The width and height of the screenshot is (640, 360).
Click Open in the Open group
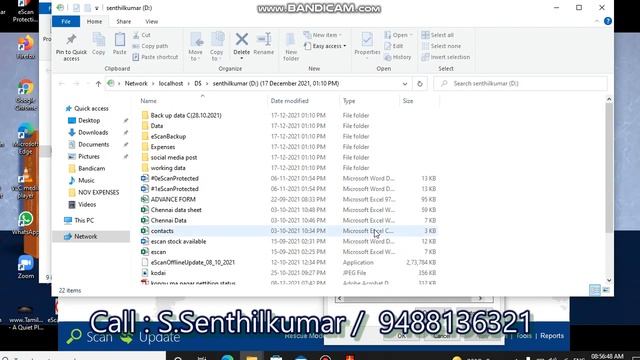[x=398, y=35]
